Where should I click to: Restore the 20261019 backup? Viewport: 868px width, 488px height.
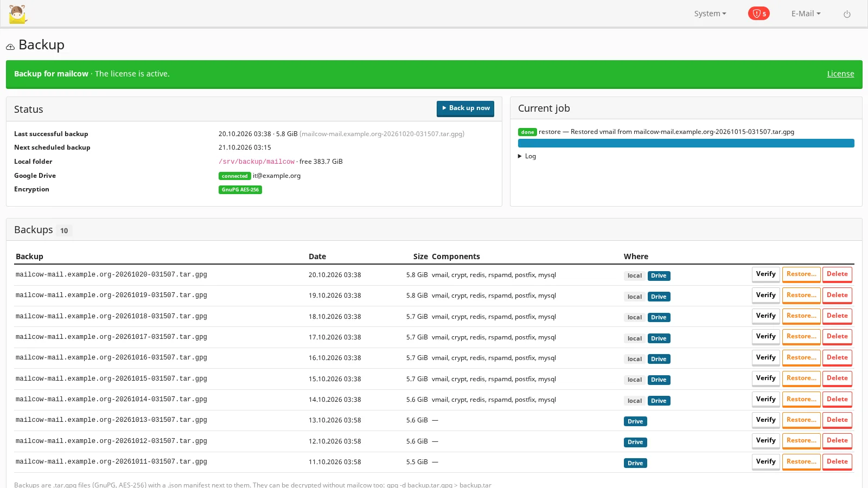click(801, 296)
